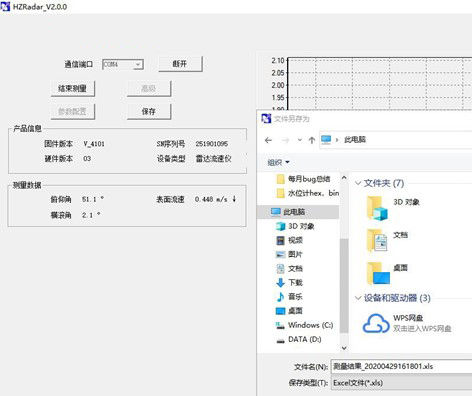
Task: Collapse the 文件夹 (7) group
Action: point(358,183)
